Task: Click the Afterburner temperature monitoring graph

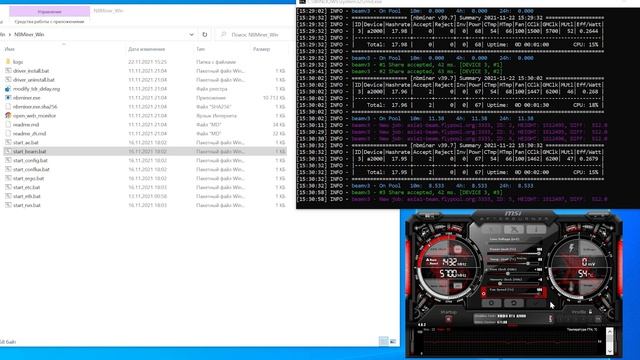Action: (x=510, y=343)
